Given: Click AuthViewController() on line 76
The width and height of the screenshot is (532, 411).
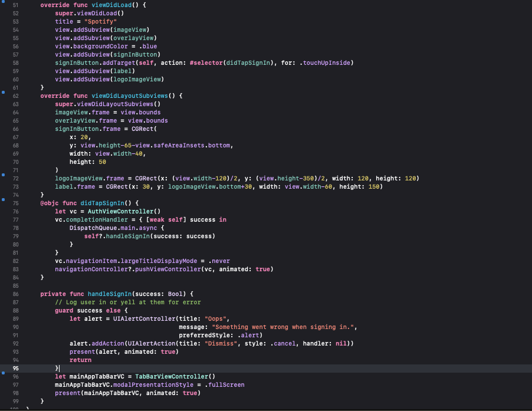Looking at the screenshot, I should point(124,211).
